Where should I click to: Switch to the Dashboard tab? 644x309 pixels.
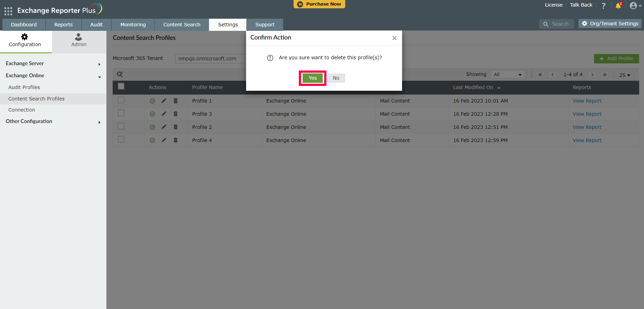click(x=24, y=25)
